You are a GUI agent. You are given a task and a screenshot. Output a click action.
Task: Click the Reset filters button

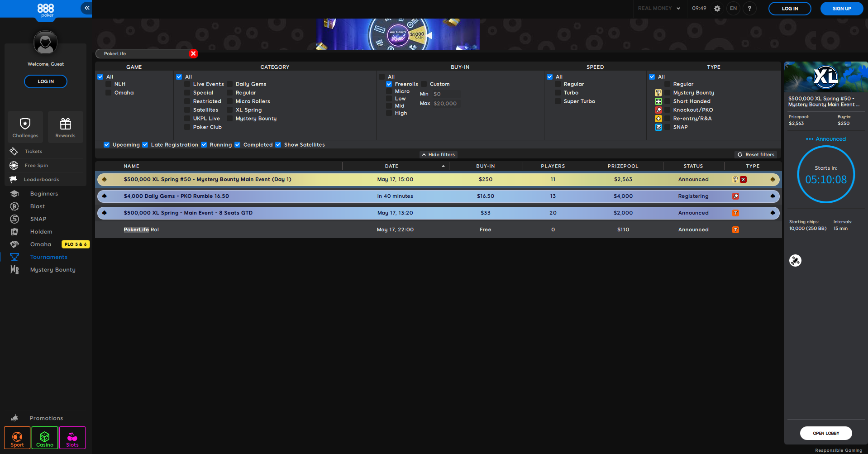pyautogui.click(x=756, y=154)
